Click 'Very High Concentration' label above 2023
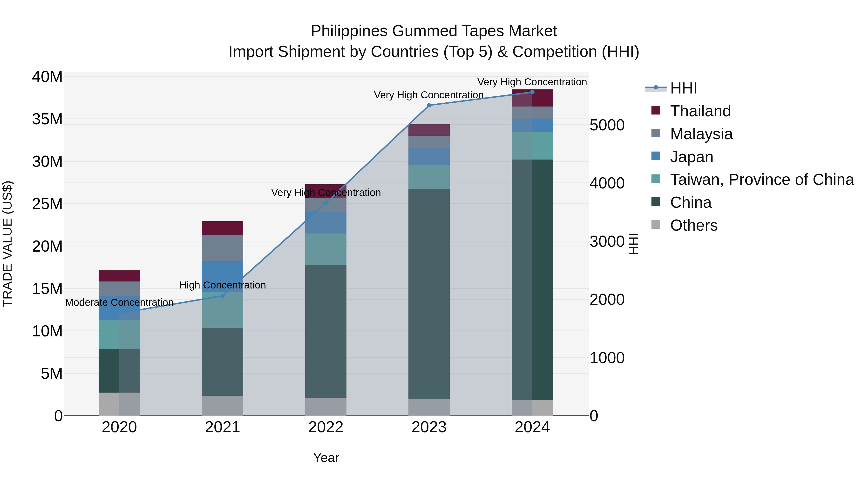Image resolution: width=868 pixels, height=488 pixels. pos(429,95)
